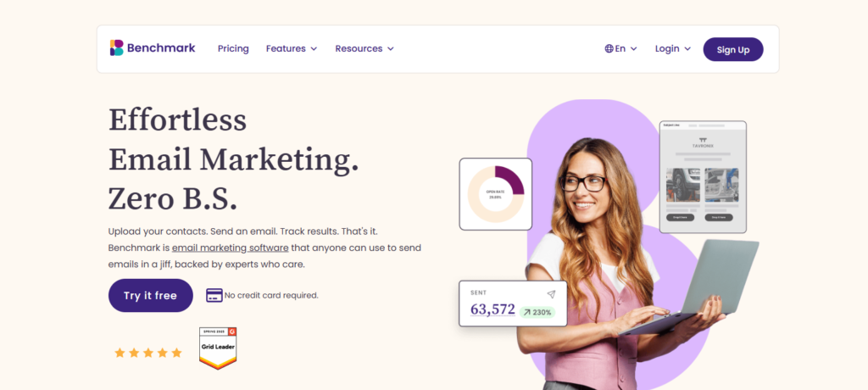
Task: Click the Benchmark logo icon
Action: [116, 48]
